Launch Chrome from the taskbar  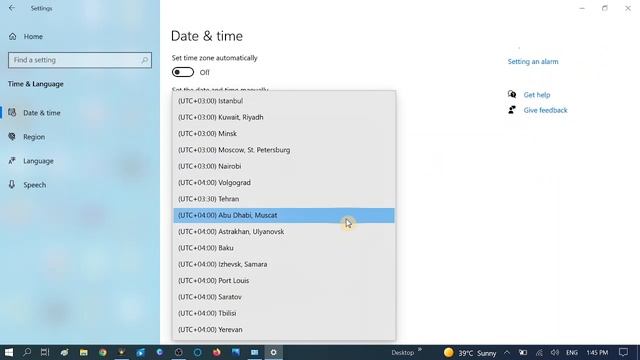[x=102, y=352]
